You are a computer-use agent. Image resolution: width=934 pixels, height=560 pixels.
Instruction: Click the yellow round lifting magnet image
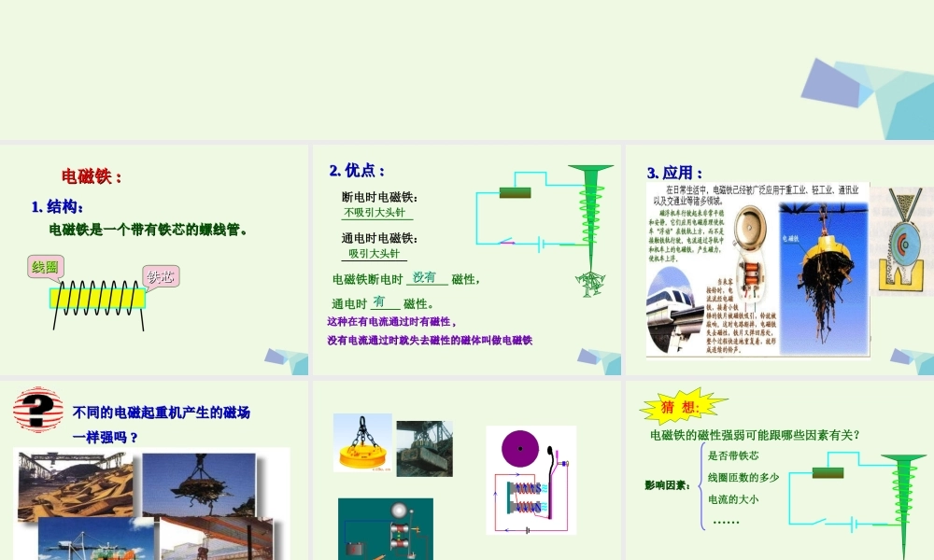[x=362, y=443]
